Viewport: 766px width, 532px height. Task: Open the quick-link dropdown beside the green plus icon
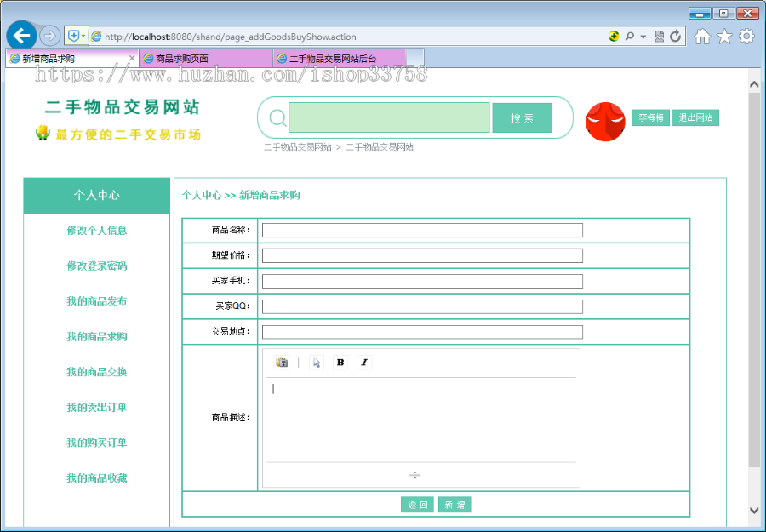83,36
